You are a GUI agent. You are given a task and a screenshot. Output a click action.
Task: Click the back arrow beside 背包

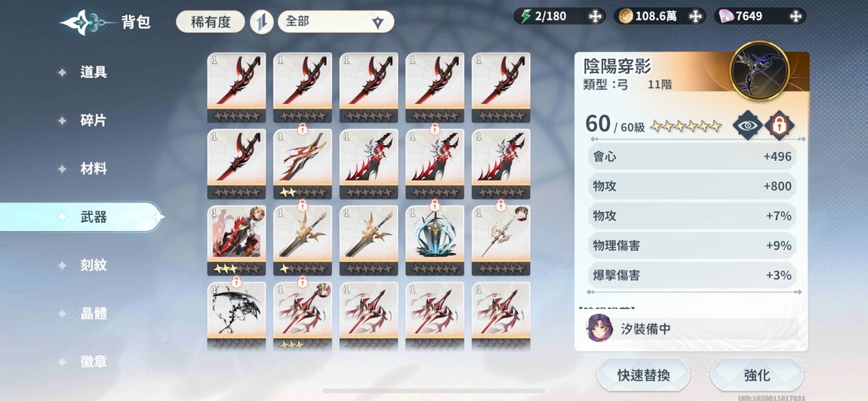point(88,22)
